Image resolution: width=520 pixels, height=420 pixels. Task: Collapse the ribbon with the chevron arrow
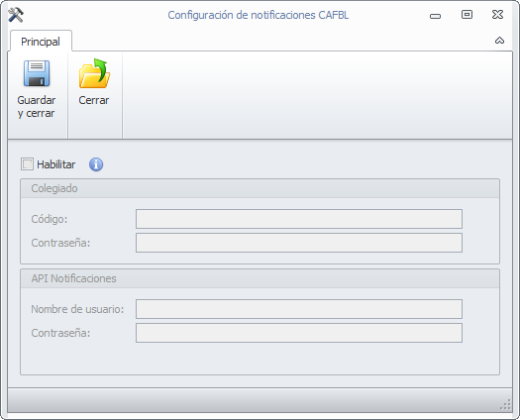click(499, 41)
